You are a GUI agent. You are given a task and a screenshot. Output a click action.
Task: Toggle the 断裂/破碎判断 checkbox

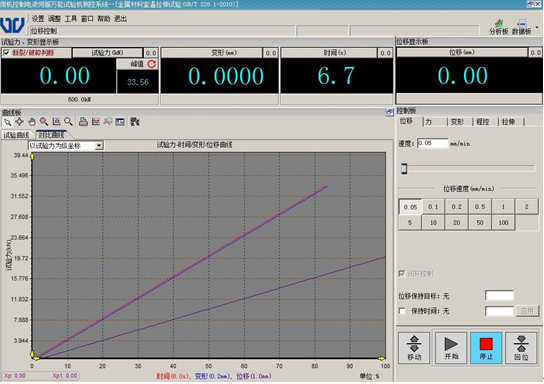(6, 53)
